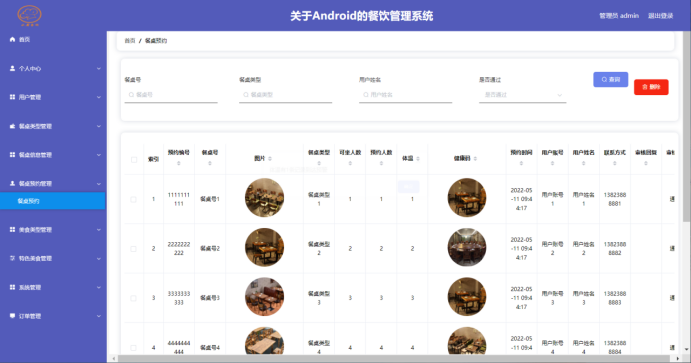Sort by the 预约人数 column arrows
This screenshot has width=691, height=363.
click(x=381, y=163)
